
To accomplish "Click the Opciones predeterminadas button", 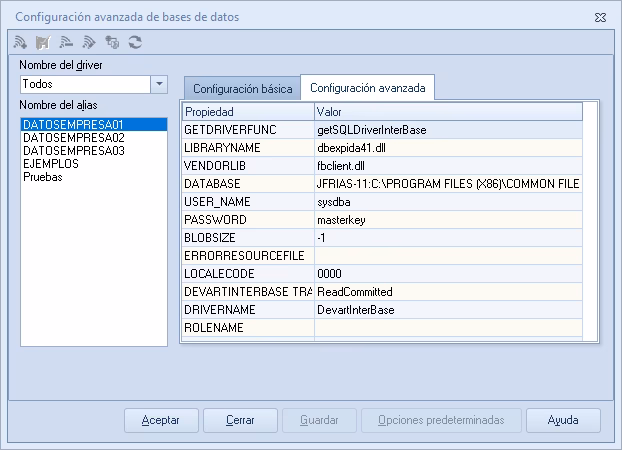I will click(441, 420).
